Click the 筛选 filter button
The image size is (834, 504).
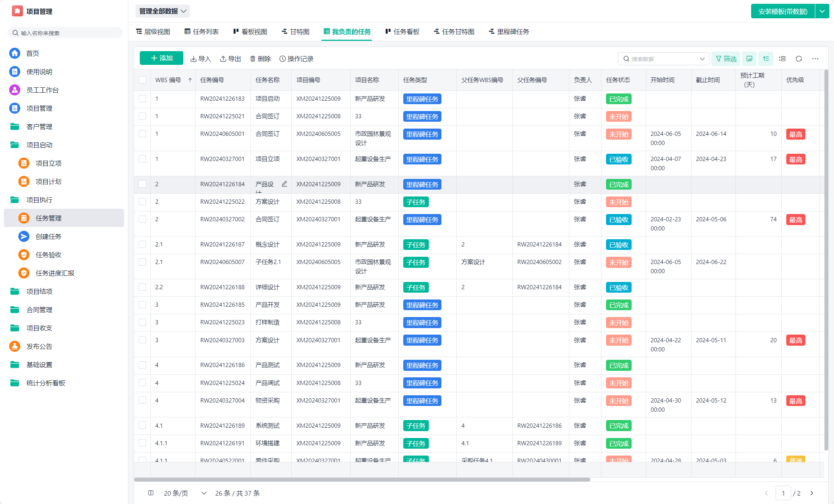click(726, 59)
